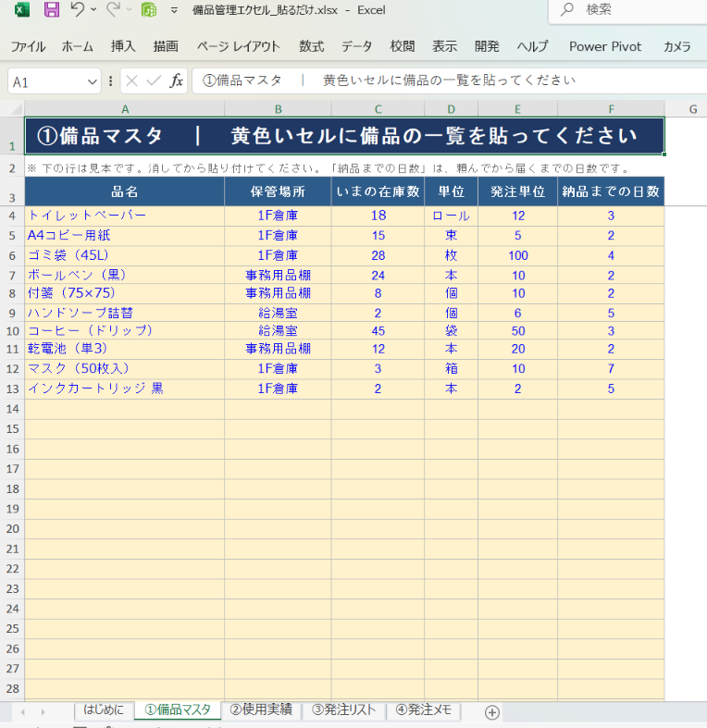Click delivery days 7 for マスク
The image size is (707, 728).
pos(611,369)
